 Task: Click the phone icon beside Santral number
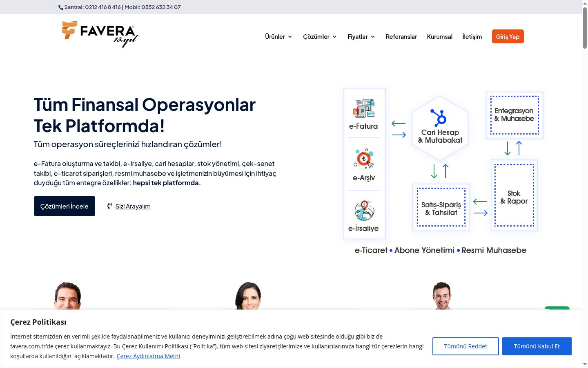pyautogui.click(x=61, y=7)
